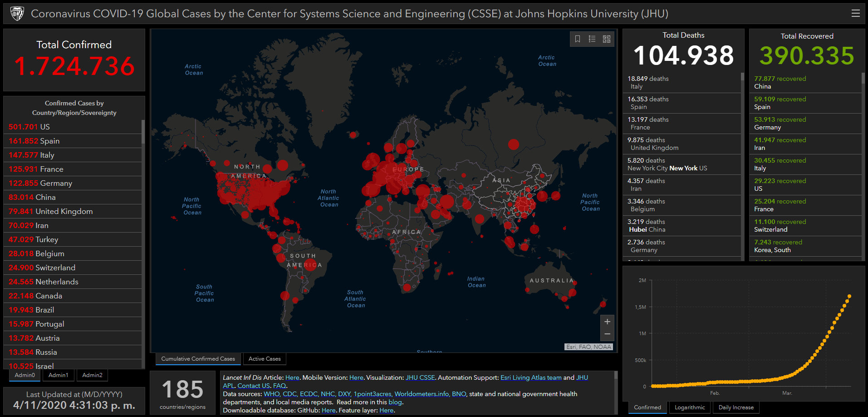The image size is (868, 417).
Task: Switch the chart to Logarithmic
Action: (690, 407)
